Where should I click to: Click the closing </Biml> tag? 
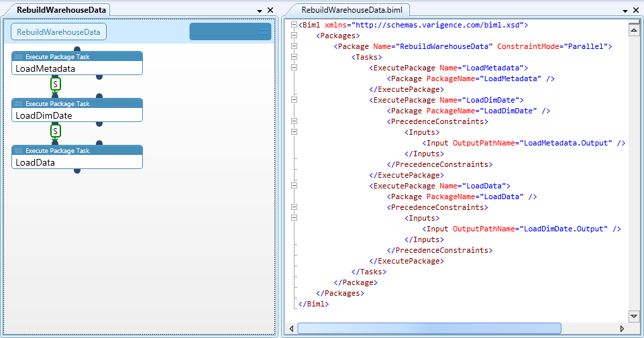[x=313, y=304]
